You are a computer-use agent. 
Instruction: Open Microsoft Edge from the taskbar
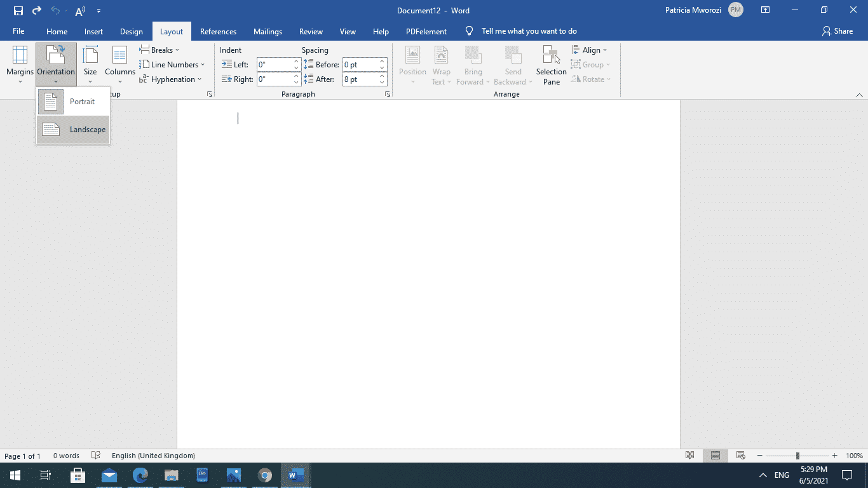tap(140, 475)
